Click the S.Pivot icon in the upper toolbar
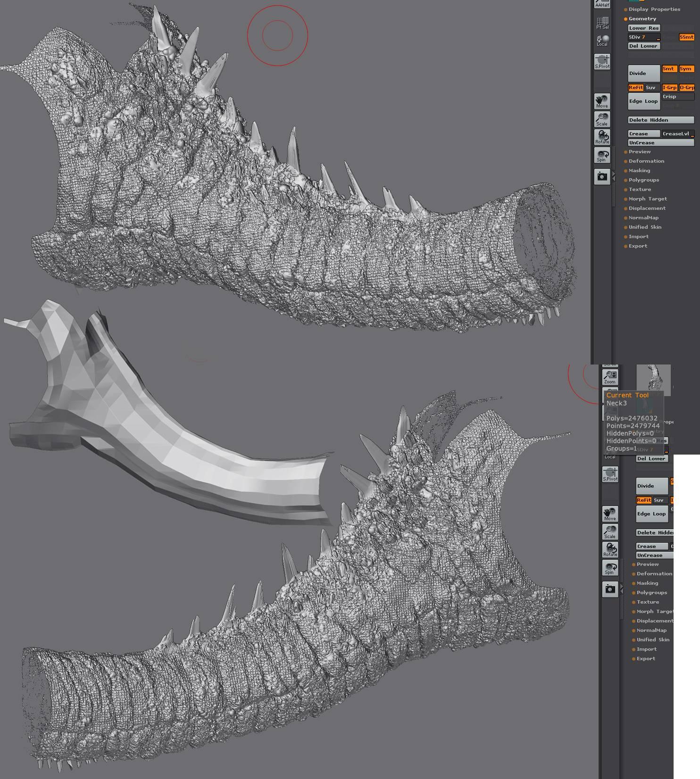This screenshot has width=700, height=779. [602, 61]
